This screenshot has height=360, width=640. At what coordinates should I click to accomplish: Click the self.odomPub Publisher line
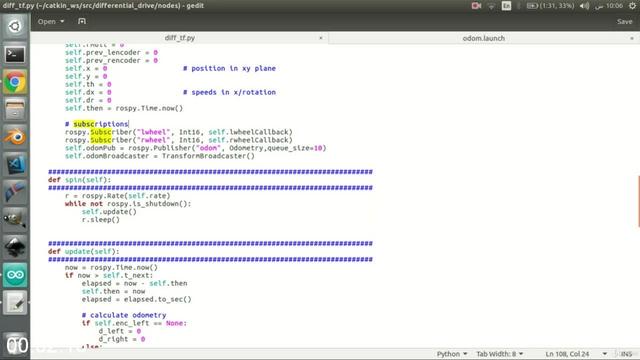[x=196, y=148]
